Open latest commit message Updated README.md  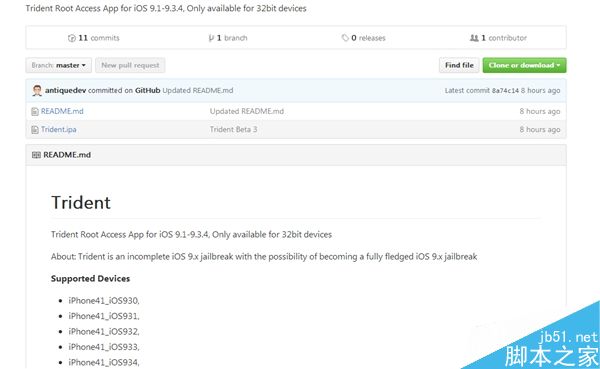coord(198,90)
